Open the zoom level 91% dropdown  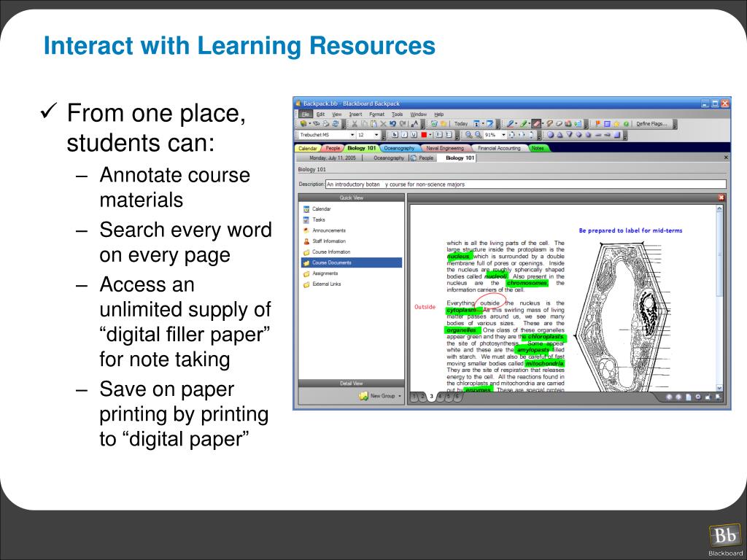503,135
